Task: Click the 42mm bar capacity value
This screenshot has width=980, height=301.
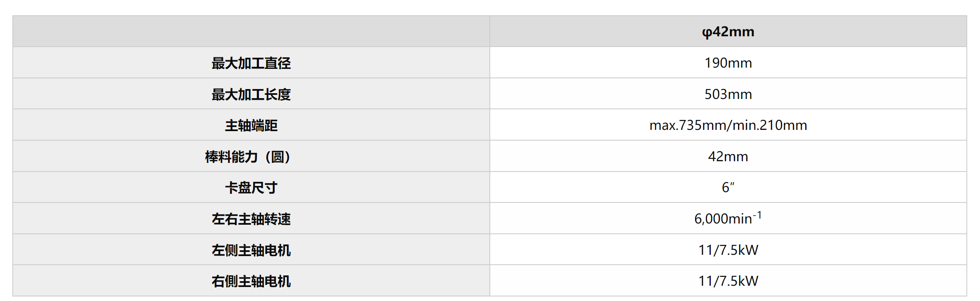Action: (x=728, y=157)
